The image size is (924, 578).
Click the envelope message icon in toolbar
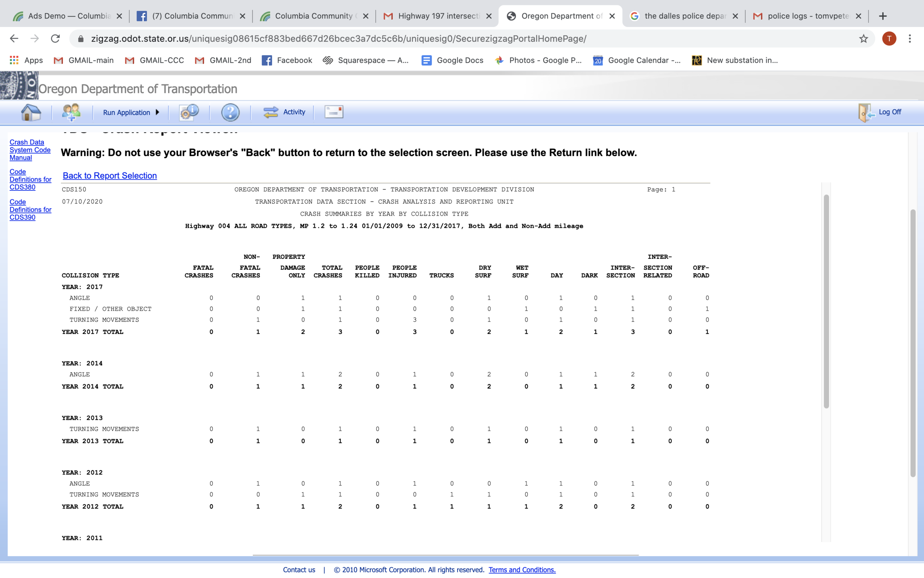click(333, 112)
